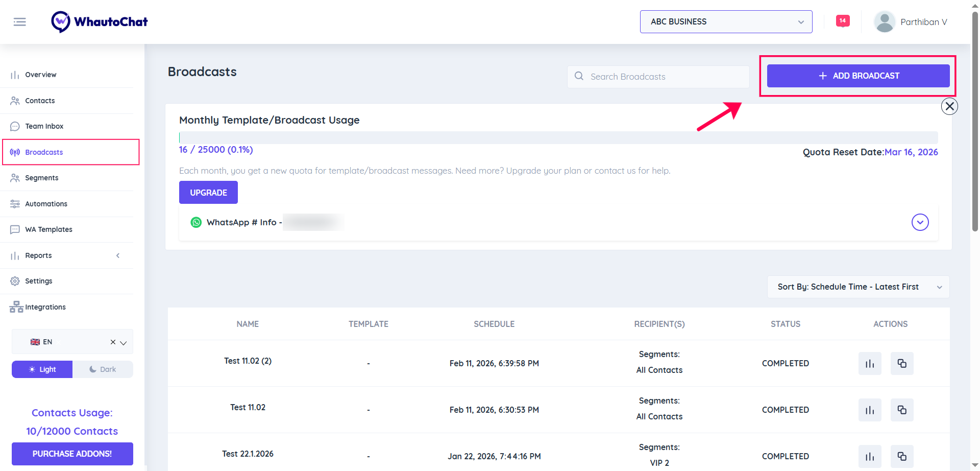980x471 pixels.
Task: Click the WhautoChat logo
Action: [x=100, y=22]
